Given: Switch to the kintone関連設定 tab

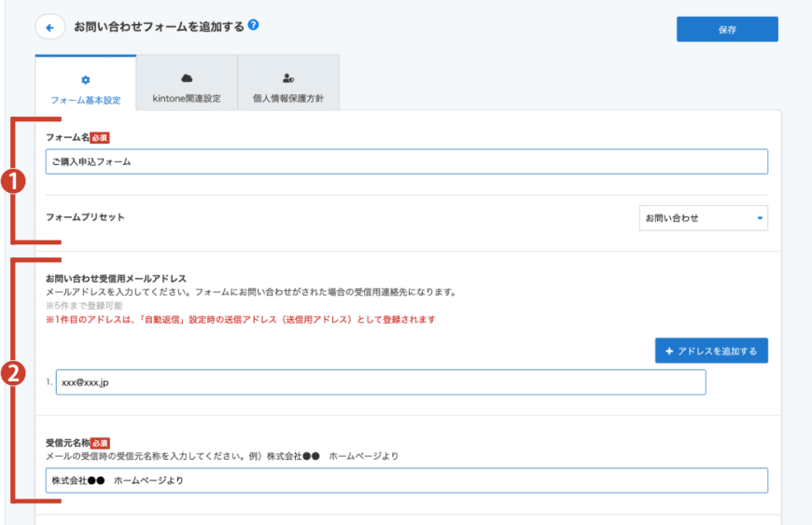Looking at the screenshot, I should point(187,83).
